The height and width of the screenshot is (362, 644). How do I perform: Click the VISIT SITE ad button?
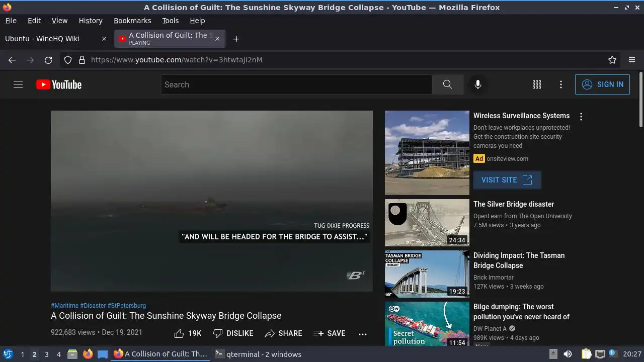(507, 180)
